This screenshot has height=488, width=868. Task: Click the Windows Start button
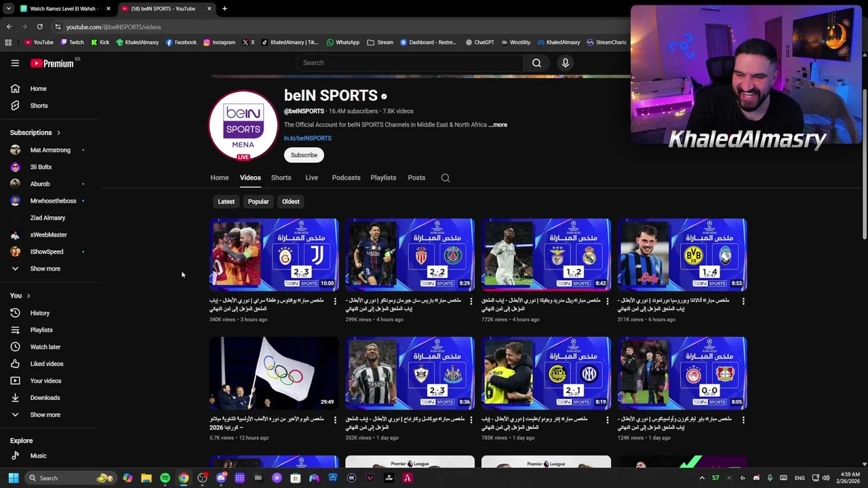pyautogui.click(x=13, y=478)
